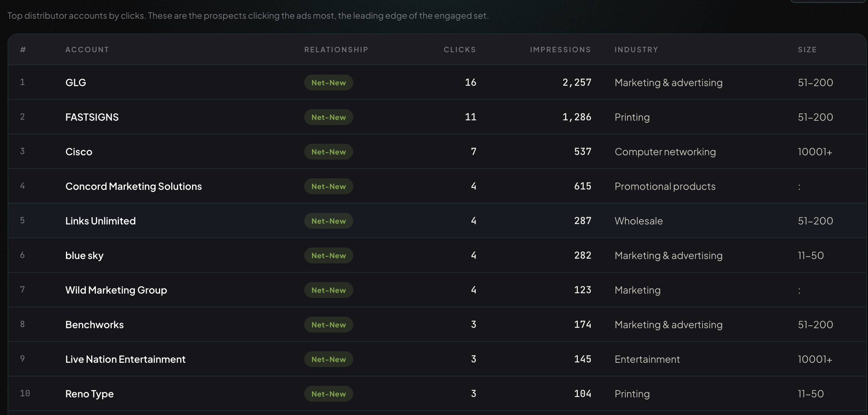Click the Wholesale industry cell
The height and width of the screenshot is (415, 868).
pos(638,221)
